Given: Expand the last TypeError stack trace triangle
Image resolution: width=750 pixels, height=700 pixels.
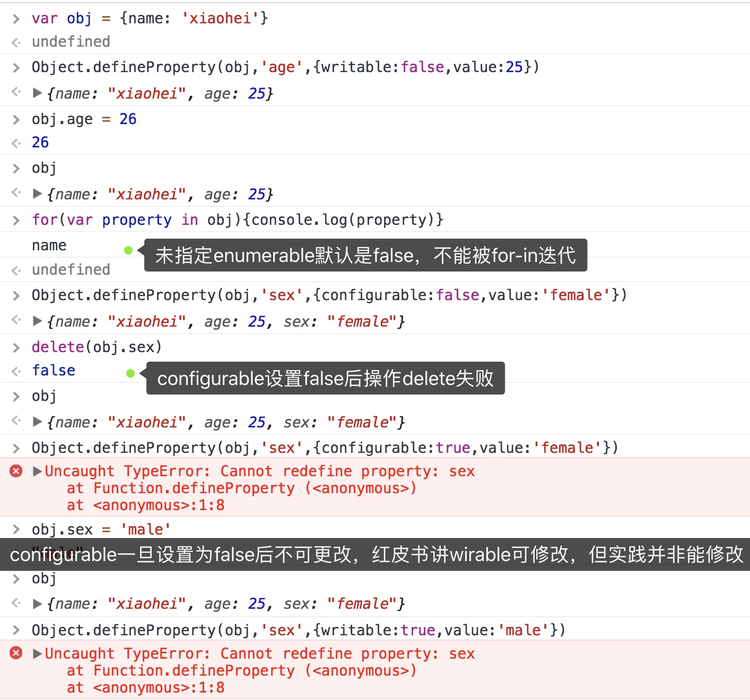Looking at the screenshot, I should pyautogui.click(x=38, y=653).
